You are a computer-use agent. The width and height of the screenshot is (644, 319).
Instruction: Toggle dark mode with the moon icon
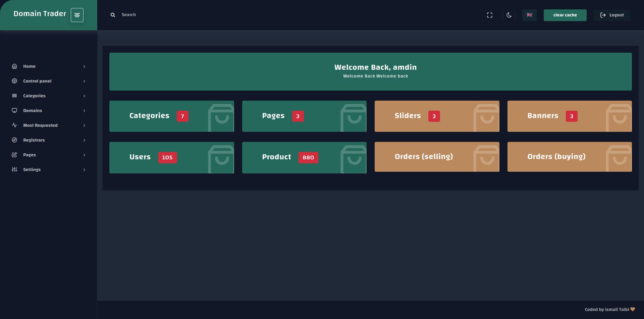coord(509,15)
